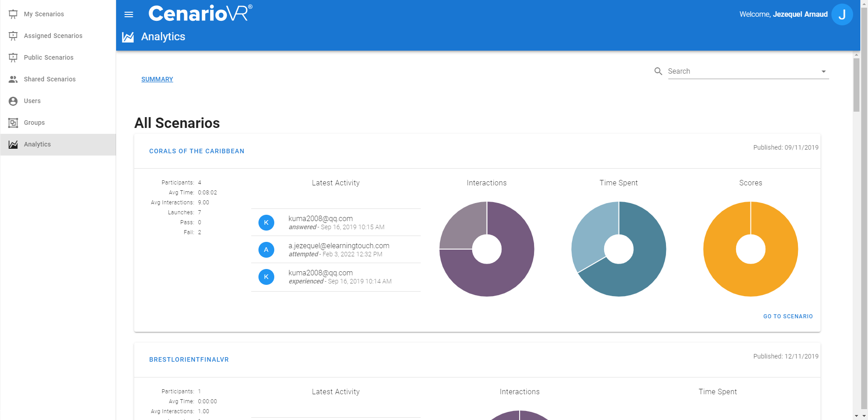
Task: Click the Analytics chart icon in sidebar
Action: (13, 144)
